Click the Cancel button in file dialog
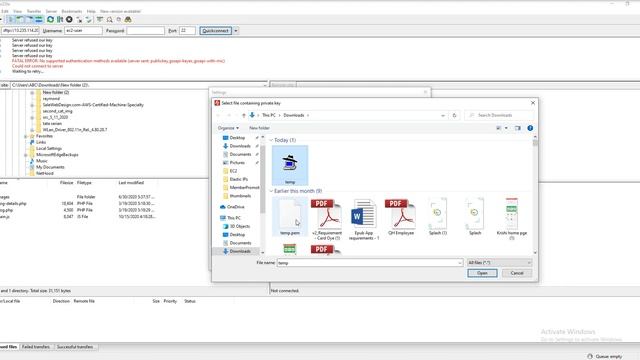Viewport: 640px width, 360px height. click(517, 273)
